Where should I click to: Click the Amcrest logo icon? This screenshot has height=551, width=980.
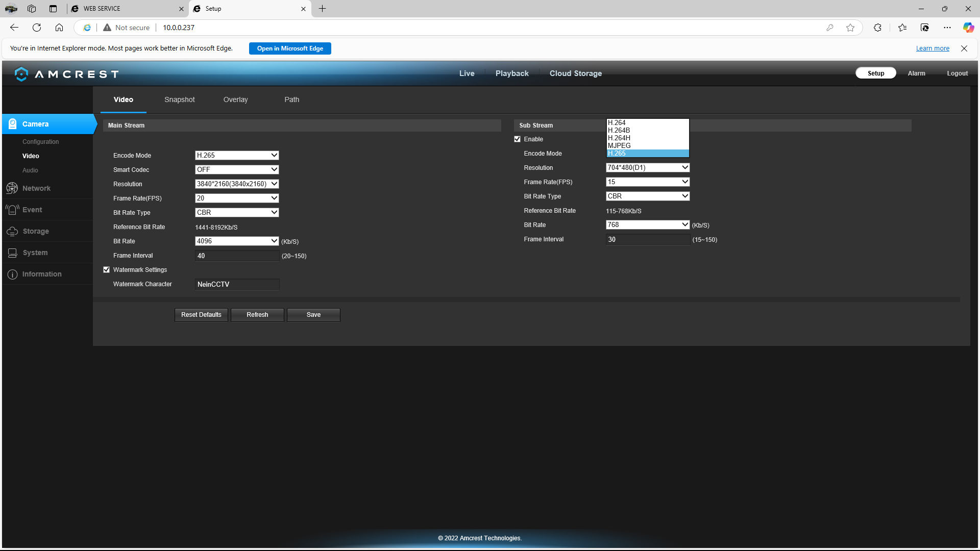click(21, 74)
